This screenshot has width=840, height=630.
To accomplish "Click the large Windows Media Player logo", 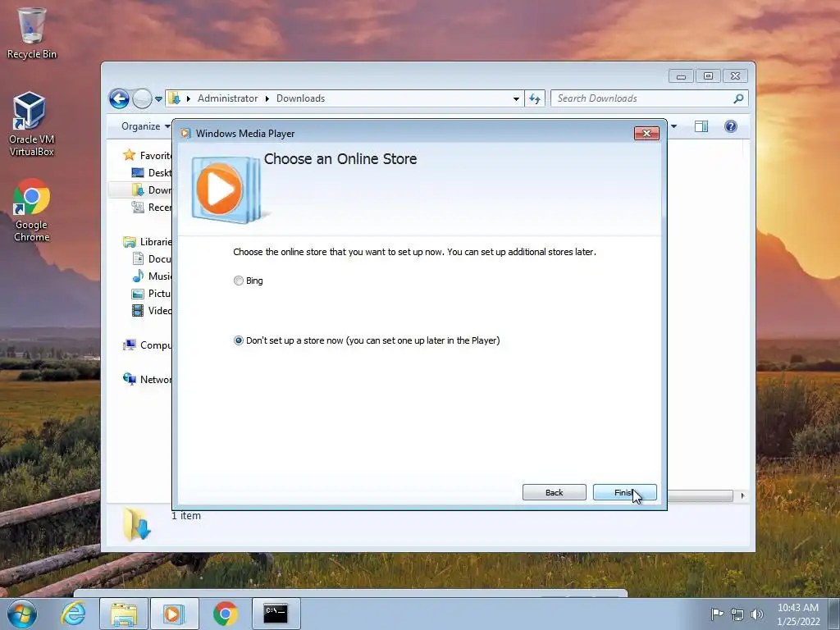I will click(226, 189).
